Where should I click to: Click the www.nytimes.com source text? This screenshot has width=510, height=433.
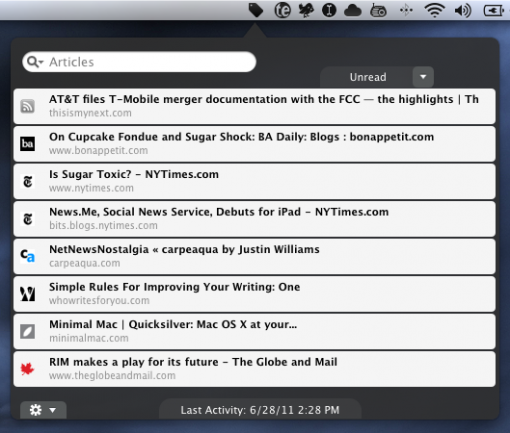[91, 188]
